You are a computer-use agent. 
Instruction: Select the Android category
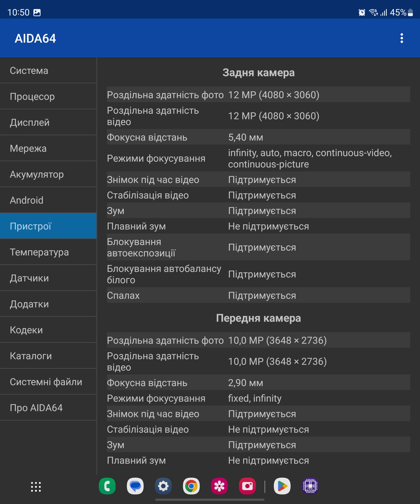tap(48, 200)
